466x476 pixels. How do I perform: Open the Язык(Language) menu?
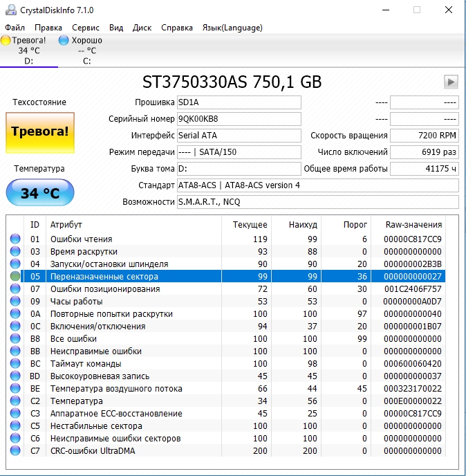click(x=232, y=28)
